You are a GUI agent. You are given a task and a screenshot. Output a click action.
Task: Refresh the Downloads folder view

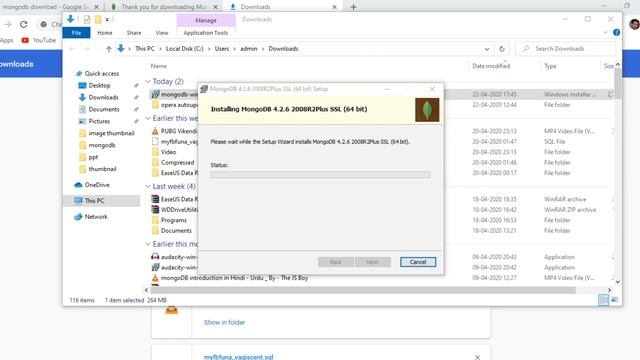[x=502, y=49]
